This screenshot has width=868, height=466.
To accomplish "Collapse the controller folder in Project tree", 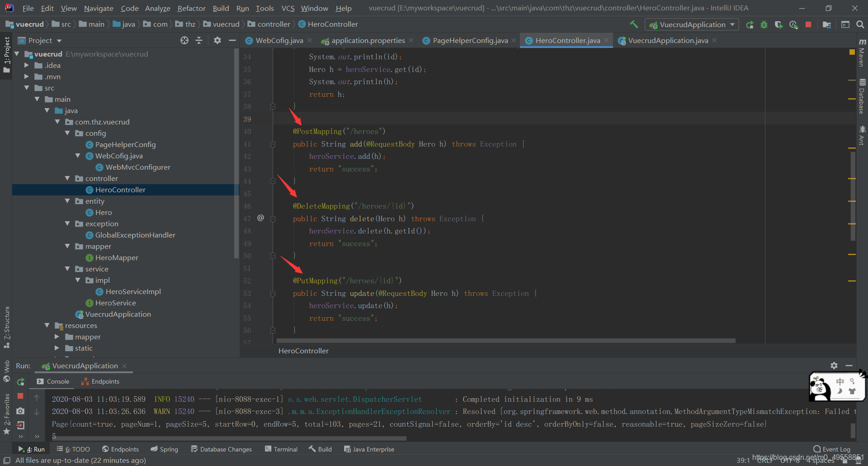I will click(x=67, y=178).
